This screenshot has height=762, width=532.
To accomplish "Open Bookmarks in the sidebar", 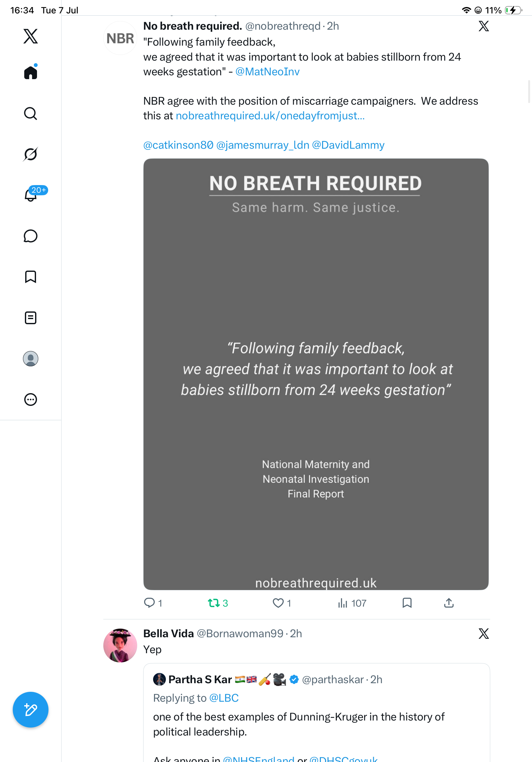I will (x=31, y=277).
